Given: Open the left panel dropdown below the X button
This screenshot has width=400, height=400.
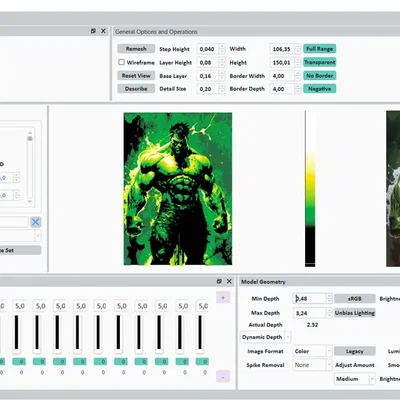Looking at the screenshot, I should pos(20,236).
